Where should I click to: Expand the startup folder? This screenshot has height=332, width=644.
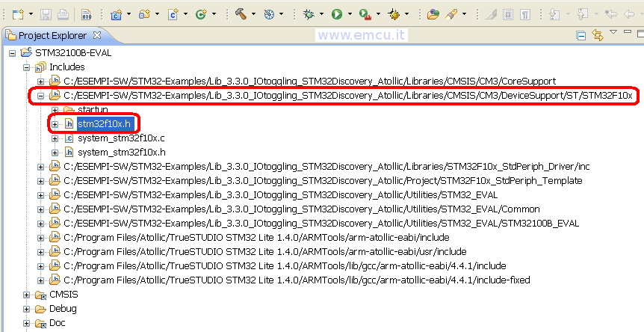click(55, 110)
